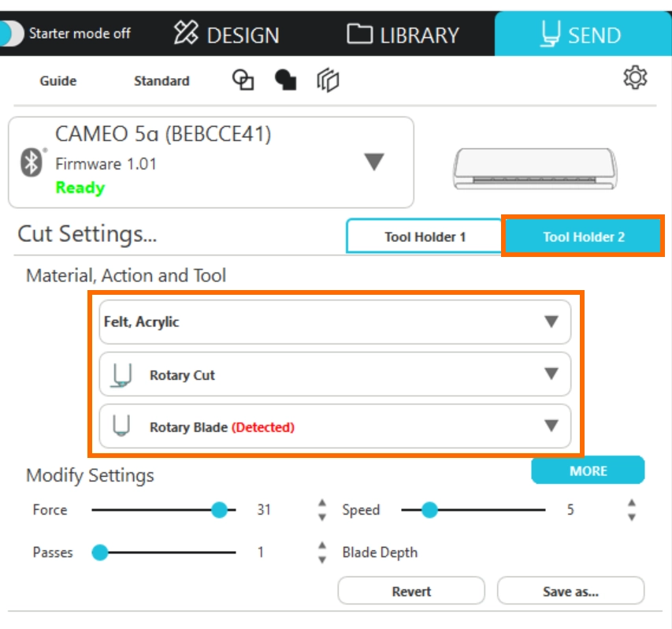Select Tool Holder 1

[x=425, y=236]
